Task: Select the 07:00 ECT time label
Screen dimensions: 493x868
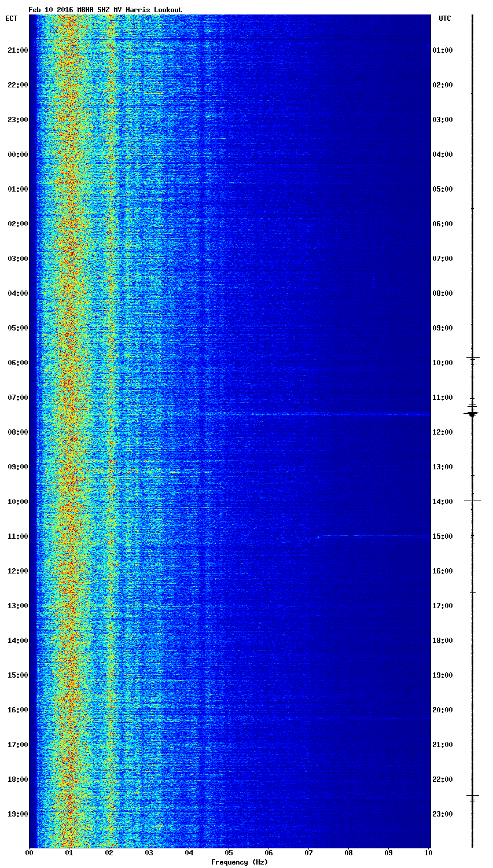Action: pos(17,398)
